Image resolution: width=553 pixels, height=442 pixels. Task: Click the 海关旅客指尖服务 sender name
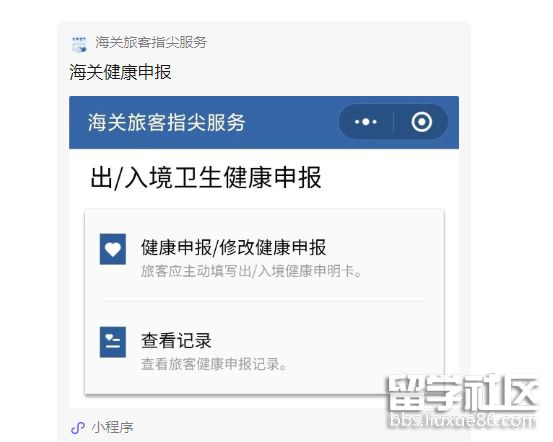[x=151, y=42]
